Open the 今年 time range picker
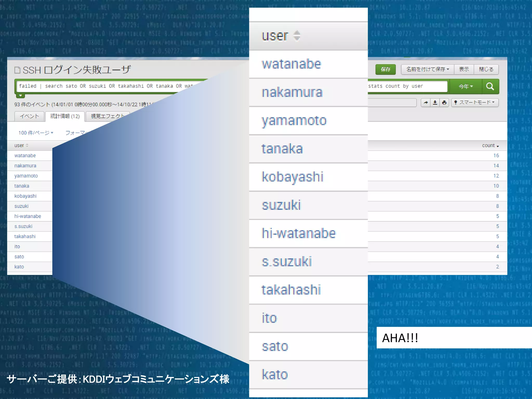The width and height of the screenshot is (532, 399). 466,86
